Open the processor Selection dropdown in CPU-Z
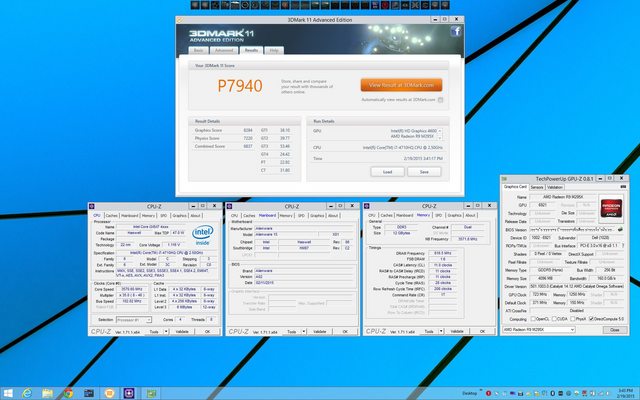640x400 pixels. click(x=134, y=320)
